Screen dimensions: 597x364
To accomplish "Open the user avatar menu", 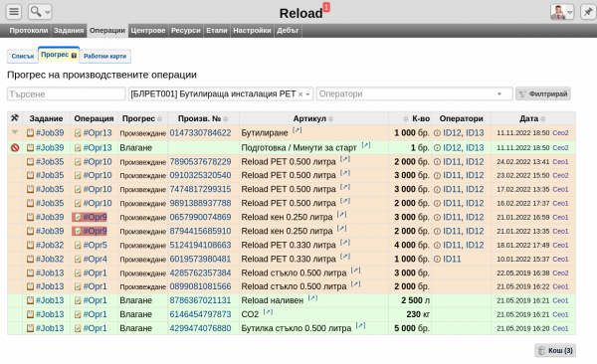I will [562, 12].
